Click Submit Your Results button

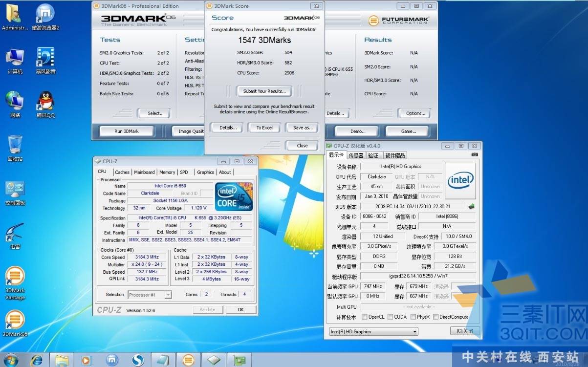264,91
